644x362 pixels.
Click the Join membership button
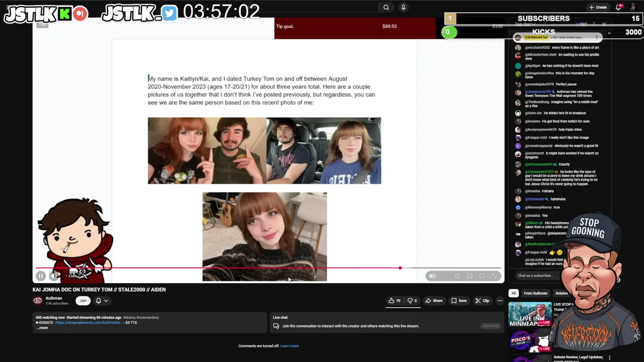[x=83, y=301]
